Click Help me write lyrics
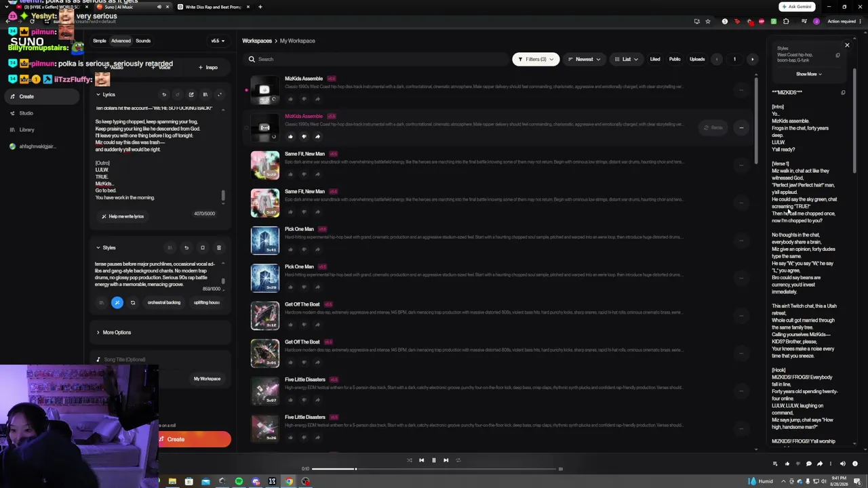Image resolution: width=868 pixels, height=488 pixels. (123, 216)
